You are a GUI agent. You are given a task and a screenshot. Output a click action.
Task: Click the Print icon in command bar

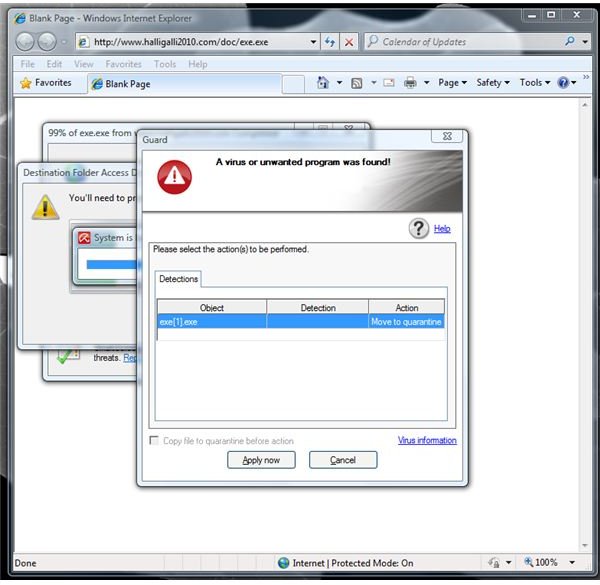[410, 82]
